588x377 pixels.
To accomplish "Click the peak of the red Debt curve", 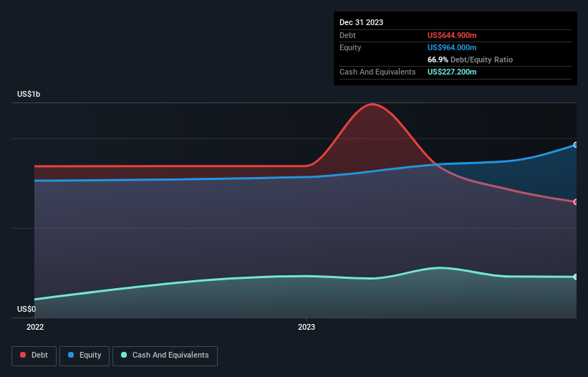I will click(x=372, y=105).
